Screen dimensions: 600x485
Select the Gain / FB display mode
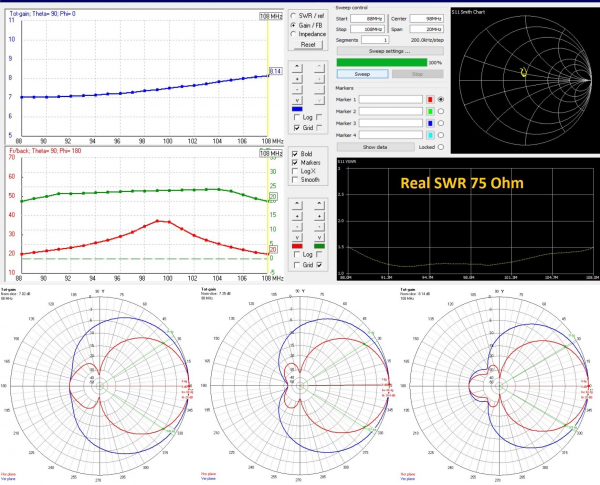(293, 25)
